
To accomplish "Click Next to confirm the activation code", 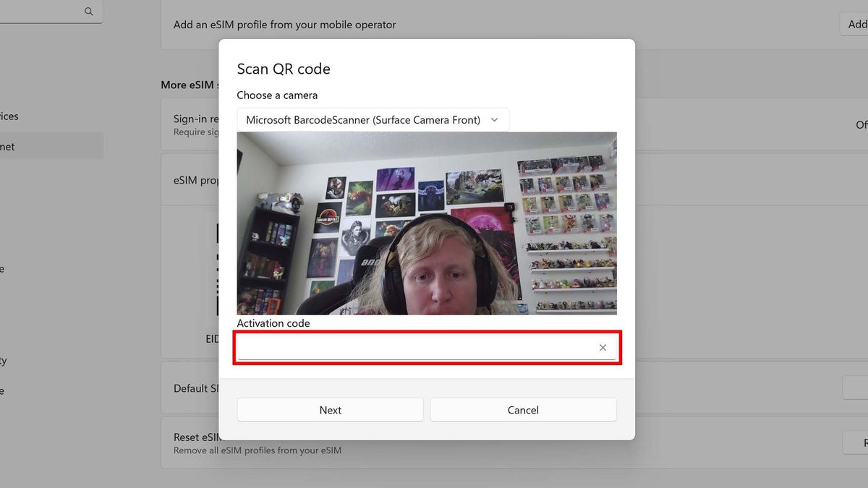I will 330,410.
